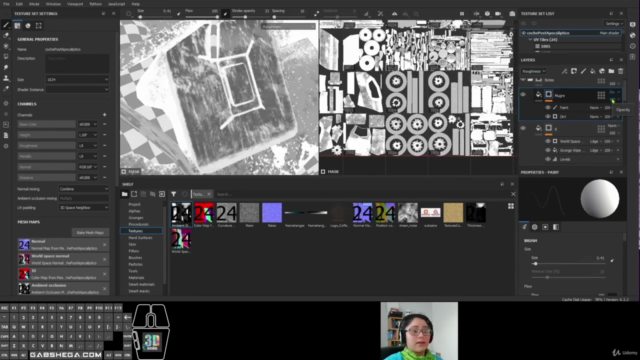Open Display Settings icon on right dock

tap(632, 24)
